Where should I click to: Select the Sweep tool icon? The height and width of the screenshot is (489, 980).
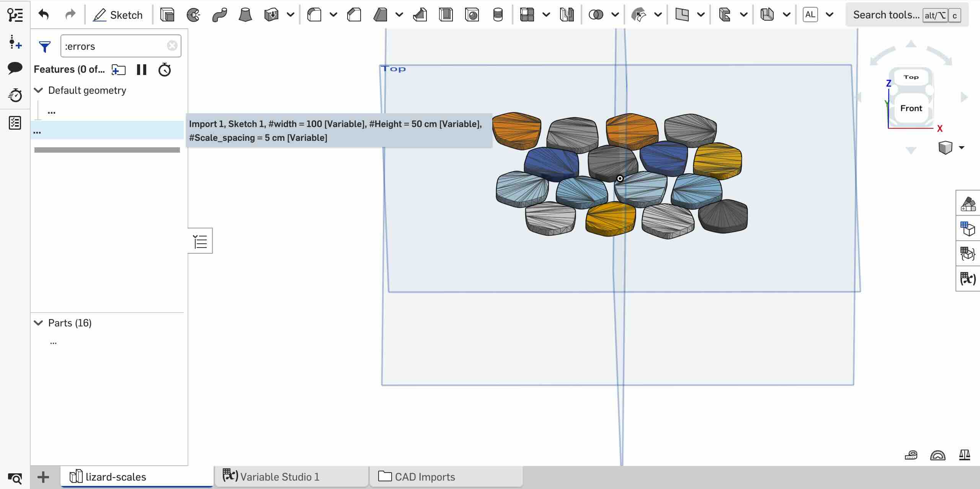tap(219, 15)
